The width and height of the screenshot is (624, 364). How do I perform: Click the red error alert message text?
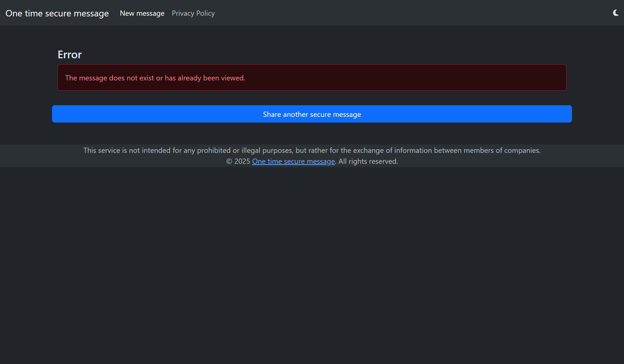155,78
